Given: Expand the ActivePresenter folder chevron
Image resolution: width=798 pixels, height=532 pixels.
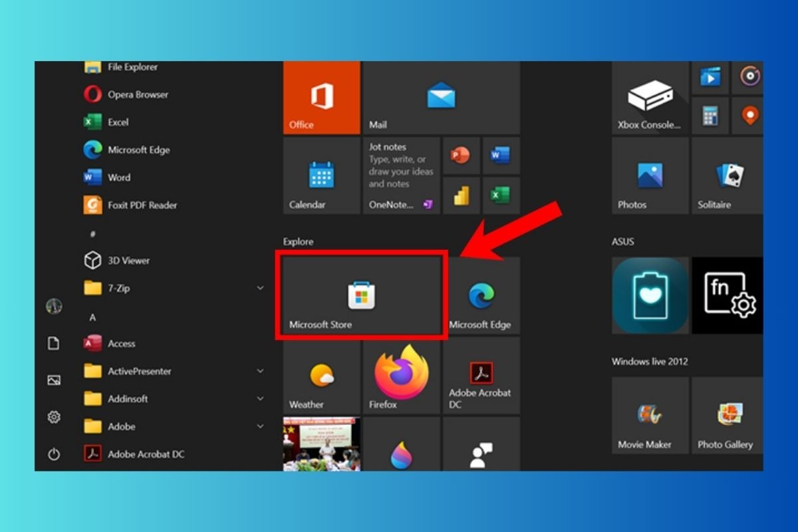Looking at the screenshot, I should (260, 371).
